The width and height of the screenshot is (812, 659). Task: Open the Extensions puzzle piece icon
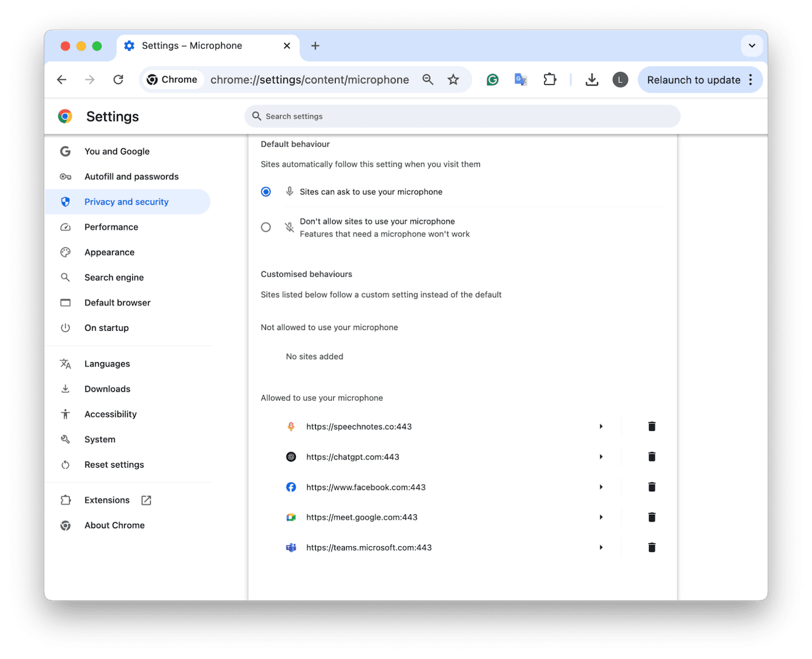click(550, 79)
